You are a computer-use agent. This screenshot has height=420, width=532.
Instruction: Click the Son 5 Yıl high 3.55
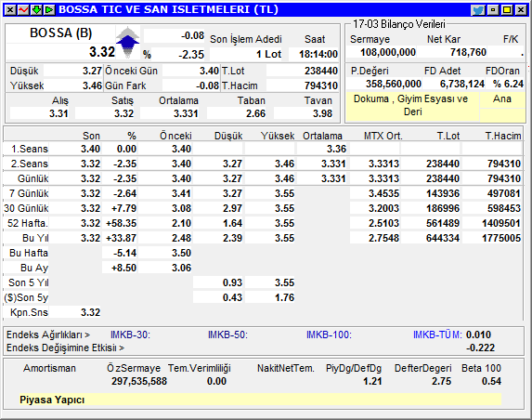pos(284,282)
